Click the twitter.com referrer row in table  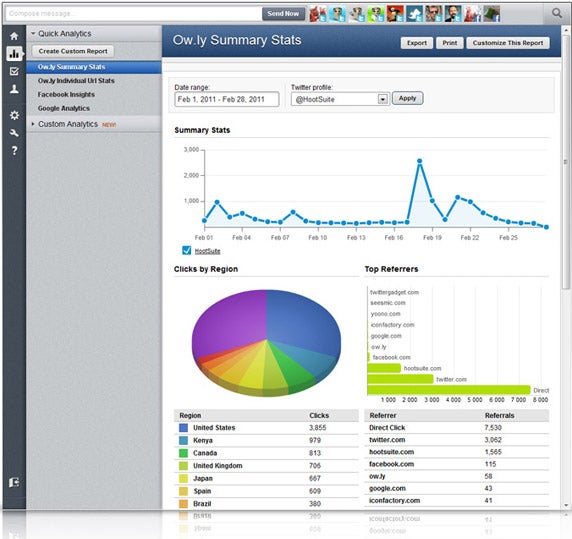point(456,440)
